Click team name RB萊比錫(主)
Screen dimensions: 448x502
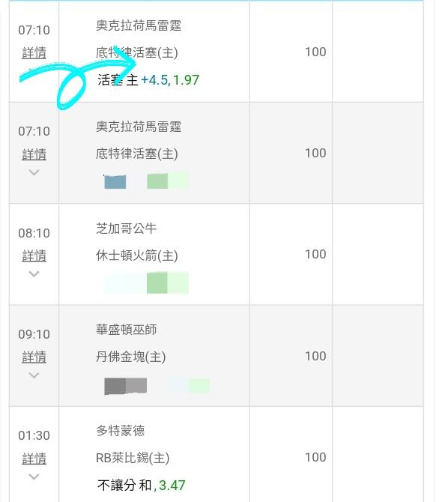pyautogui.click(x=133, y=458)
